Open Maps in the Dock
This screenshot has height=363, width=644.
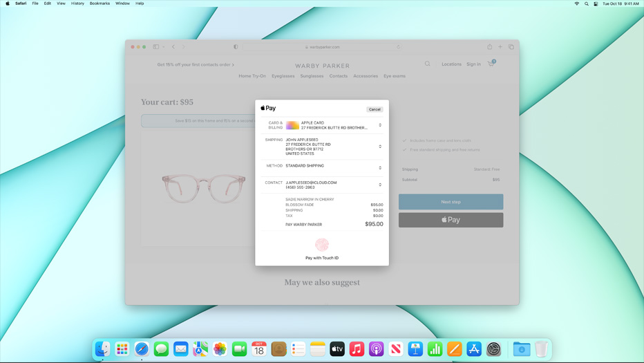(x=200, y=349)
